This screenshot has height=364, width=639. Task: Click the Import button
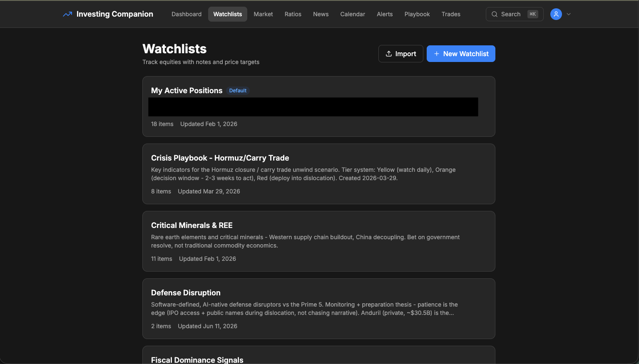[x=401, y=54]
